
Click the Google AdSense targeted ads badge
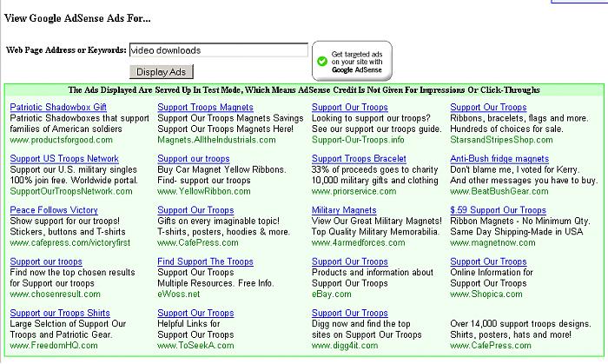352,62
